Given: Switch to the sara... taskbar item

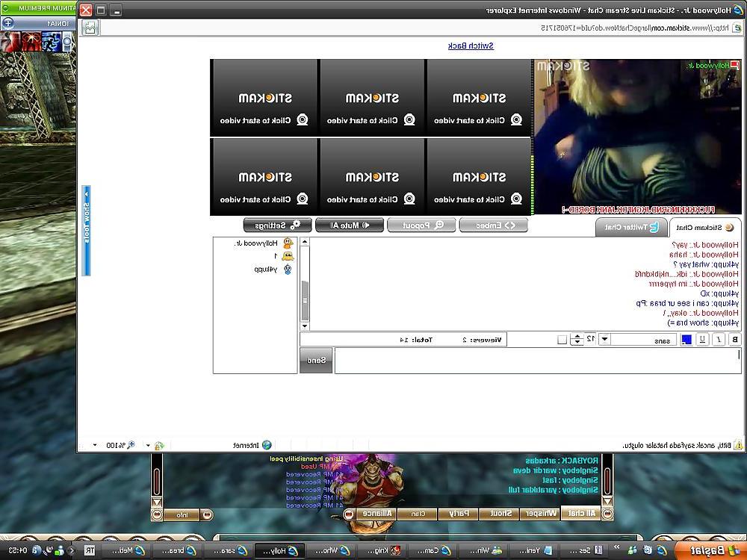Looking at the screenshot, I should [x=227, y=550].
